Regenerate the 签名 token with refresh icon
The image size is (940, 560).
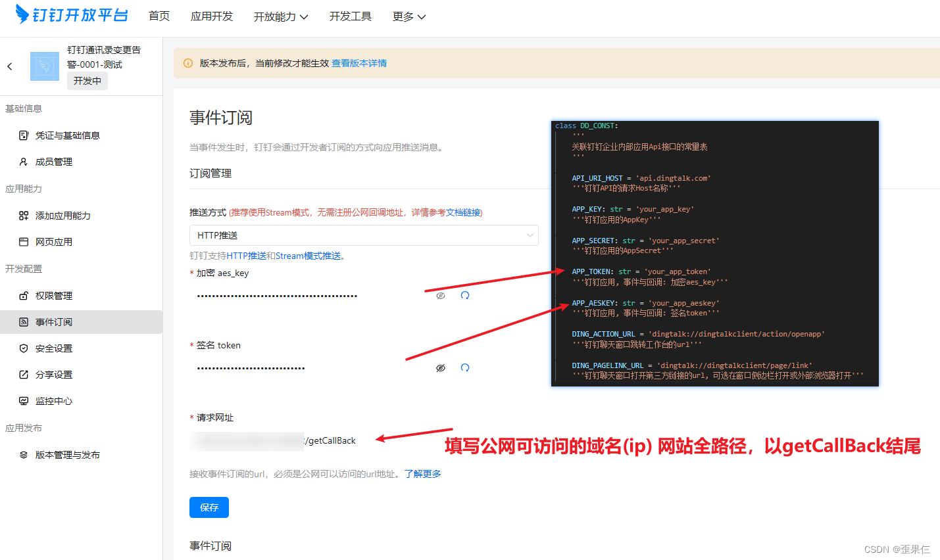(x=465, y=368)
